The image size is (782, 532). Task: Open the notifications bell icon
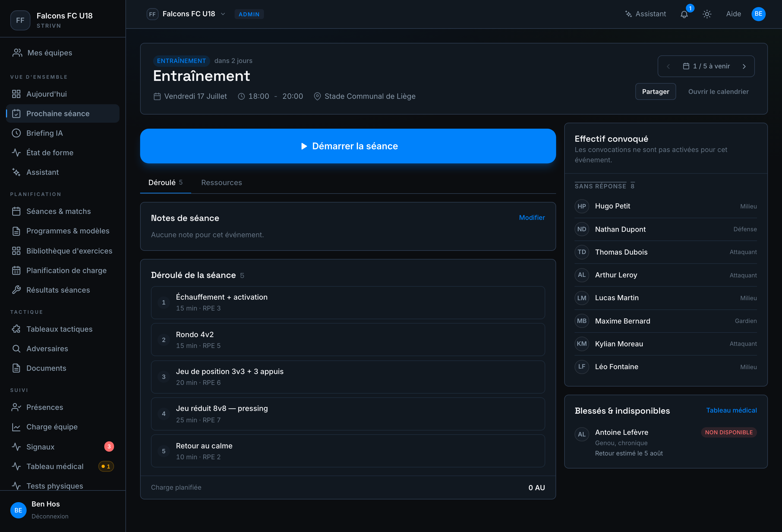[684, 14]
